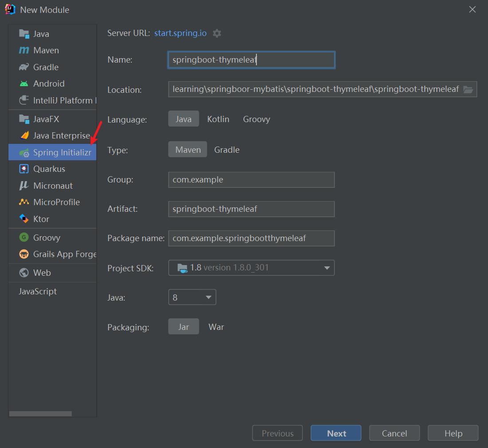This screenshot has height=448, width=488.
Task: Open the Java version dropdown
Action: [192, 297]
